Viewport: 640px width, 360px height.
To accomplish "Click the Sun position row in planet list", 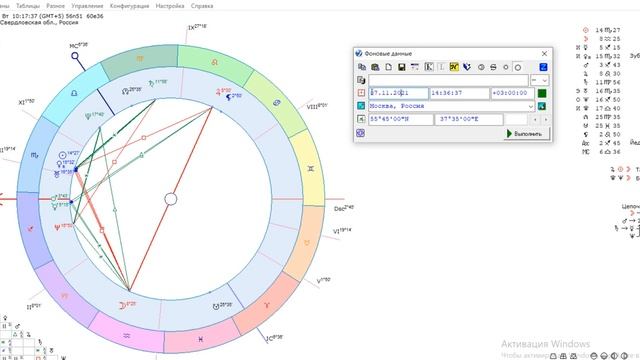I will (601, 30).
